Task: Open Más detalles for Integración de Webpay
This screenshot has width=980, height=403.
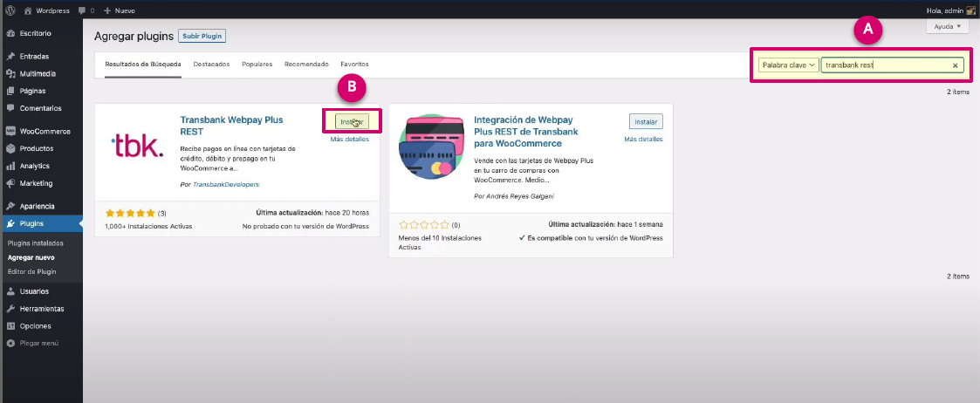Action: click(643, 139)
